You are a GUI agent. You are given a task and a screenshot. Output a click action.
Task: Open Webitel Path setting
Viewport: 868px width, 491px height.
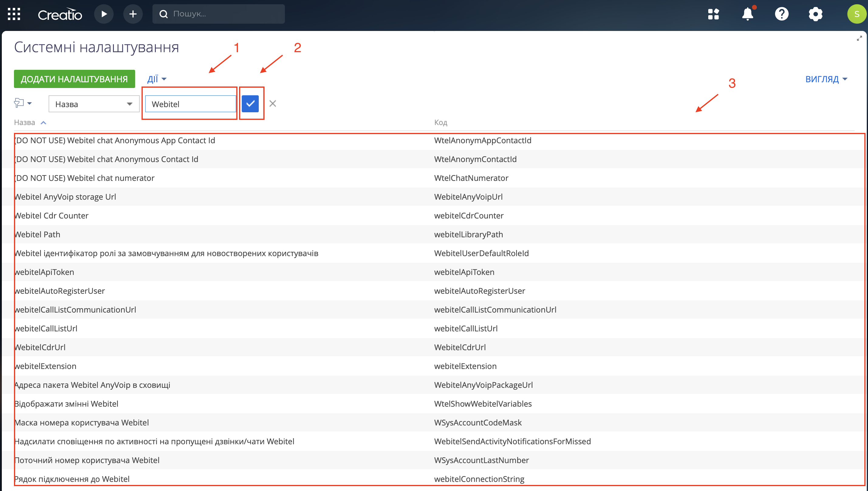[37, 235]
